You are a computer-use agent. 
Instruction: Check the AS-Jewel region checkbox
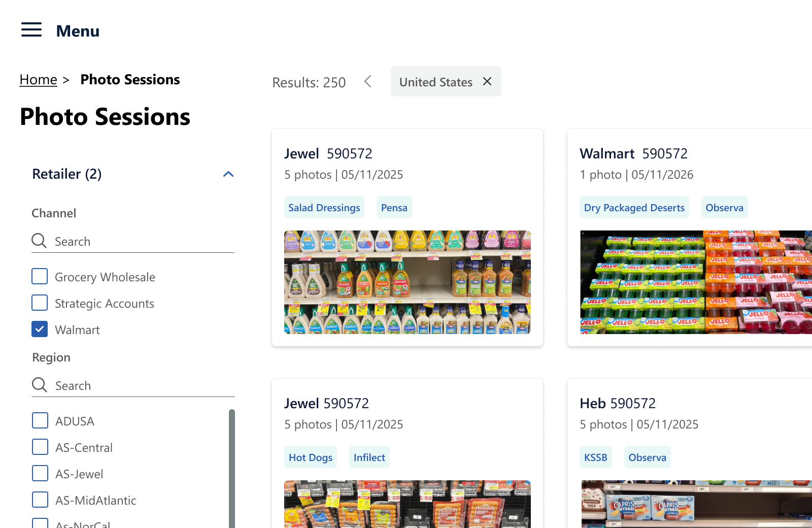(x=40, y=474)
